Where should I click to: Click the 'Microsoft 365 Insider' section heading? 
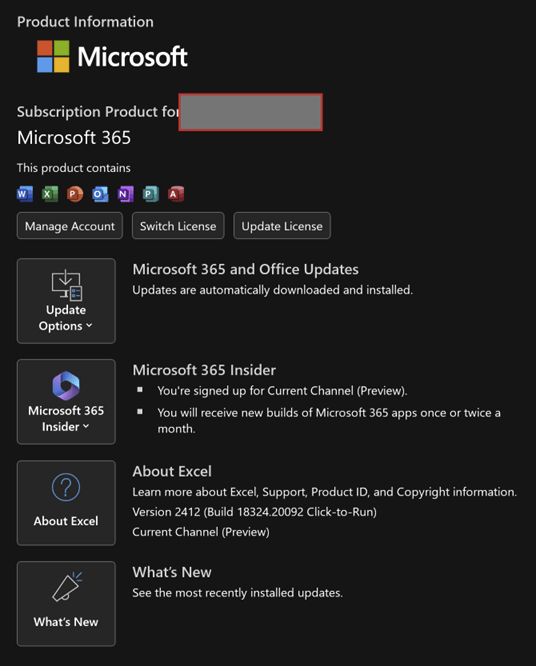point(204,370)
